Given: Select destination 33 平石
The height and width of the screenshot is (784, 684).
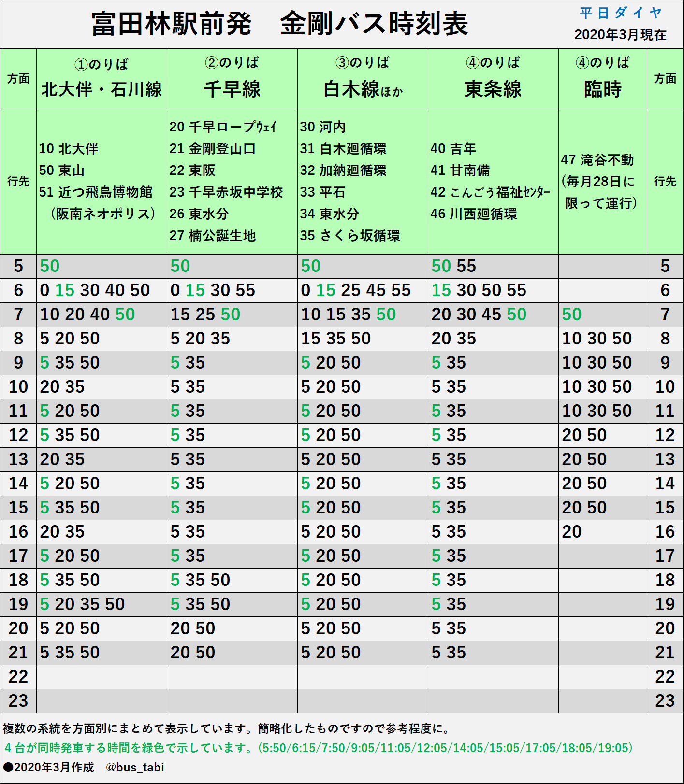Looking at the screenshot, I should (323, 192).
